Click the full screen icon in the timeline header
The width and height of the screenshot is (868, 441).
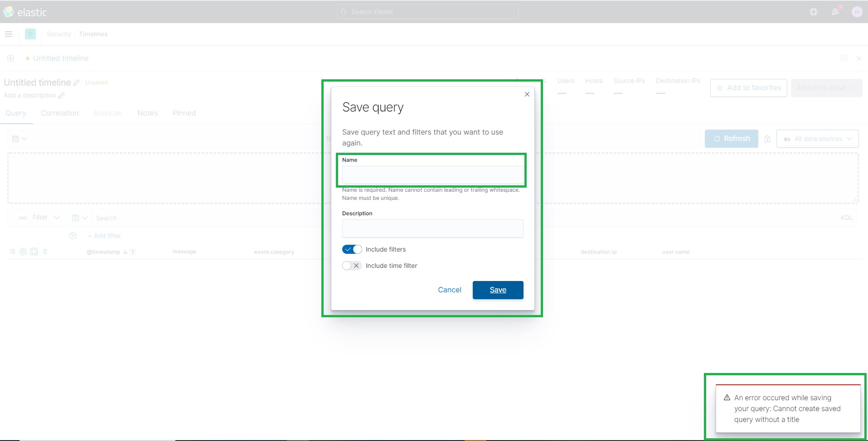[34, 252]
